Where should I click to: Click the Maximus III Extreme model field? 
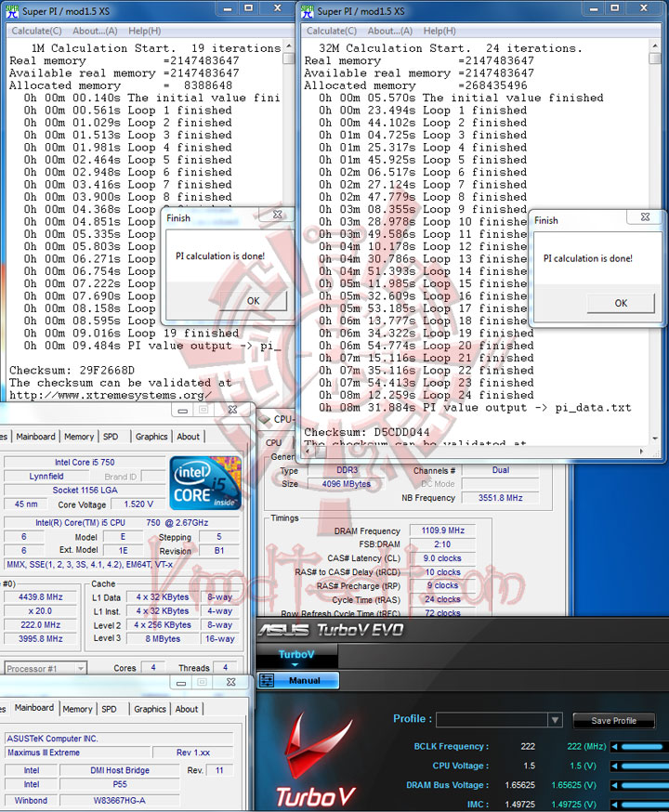click(78, 753)
